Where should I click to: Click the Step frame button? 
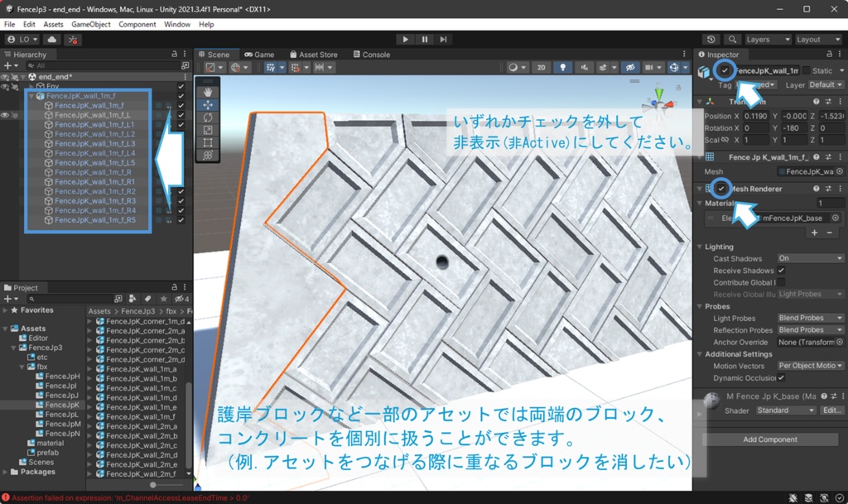444,40
